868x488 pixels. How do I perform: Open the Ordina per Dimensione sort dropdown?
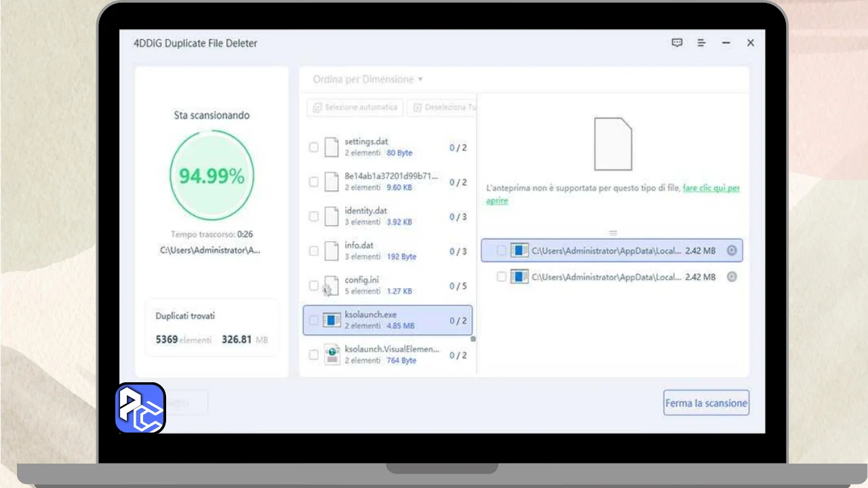[368, 79]
